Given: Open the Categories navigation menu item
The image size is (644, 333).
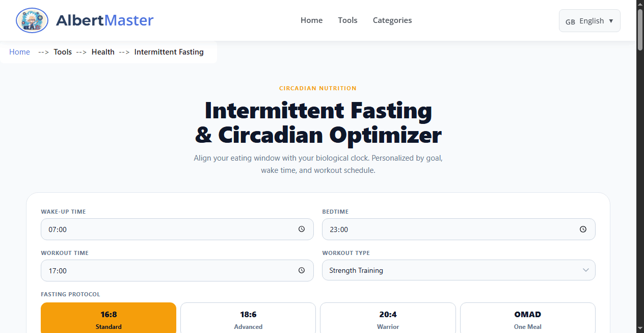Looking at the screenshot, I should 392,20.
